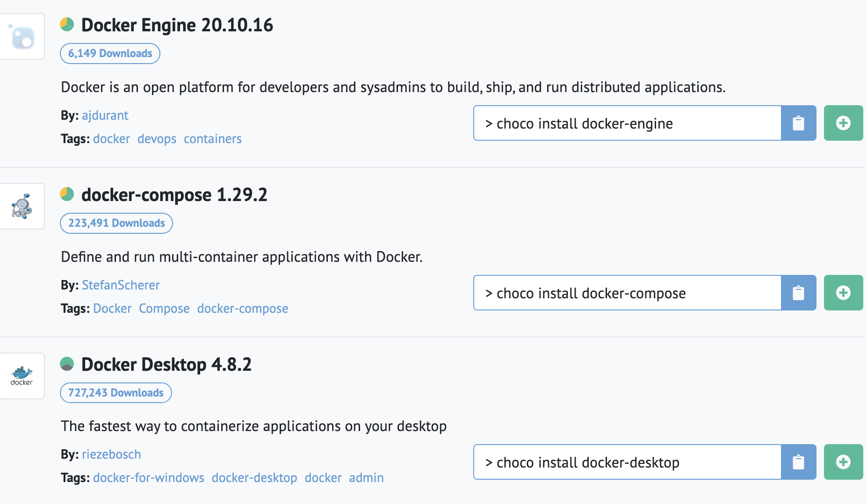Viewport: 867px width, 504px height.
Task: Add docker-engine with green plus button
Action: 843,123
